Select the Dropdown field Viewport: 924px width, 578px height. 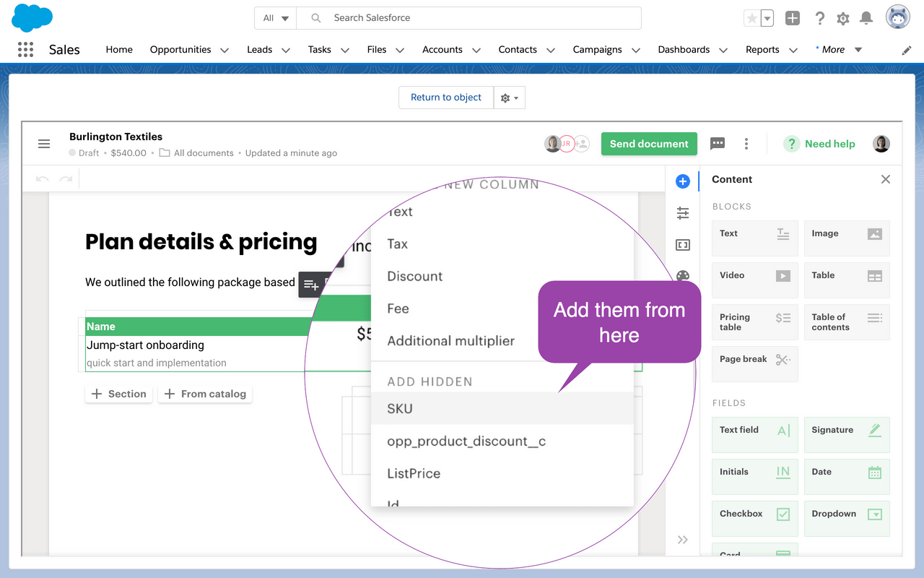pyautogui.click(x=847, y=519)
